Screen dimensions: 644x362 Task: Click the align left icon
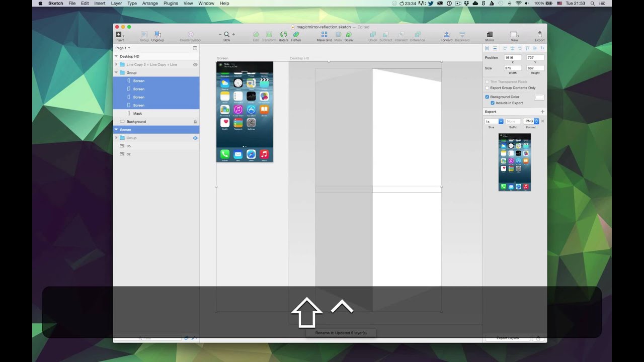point(505,48)
